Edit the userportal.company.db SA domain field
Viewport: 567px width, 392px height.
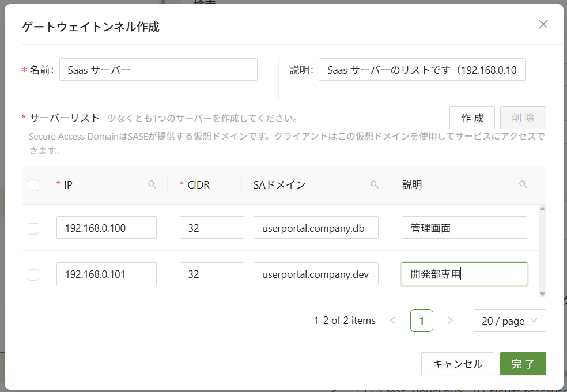[x=316, y=228]
